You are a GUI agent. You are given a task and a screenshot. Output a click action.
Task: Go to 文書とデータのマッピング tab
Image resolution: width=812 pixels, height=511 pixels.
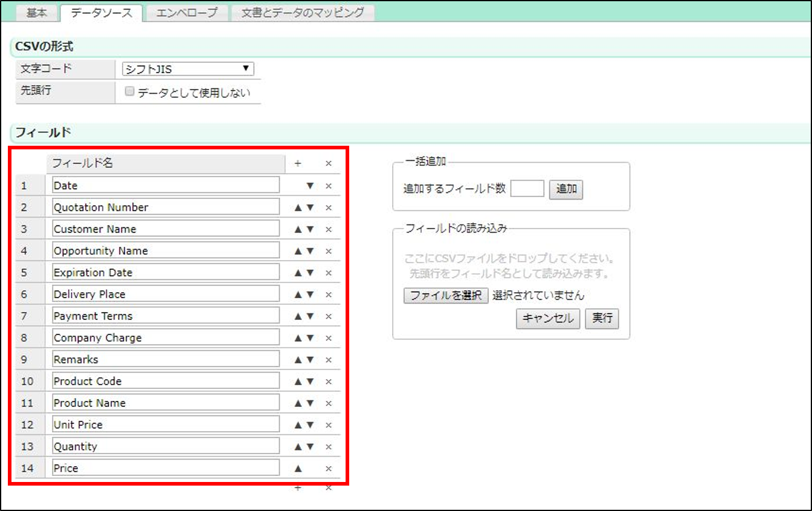pyautogui.click(x=303, y=13)
